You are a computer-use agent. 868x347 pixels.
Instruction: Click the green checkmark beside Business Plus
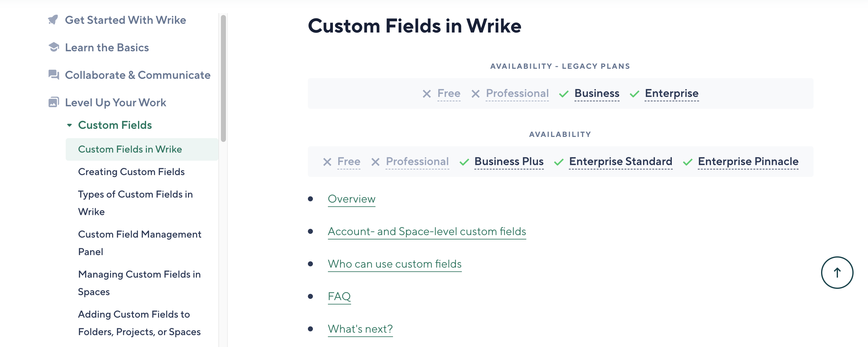tap(464, 162)
